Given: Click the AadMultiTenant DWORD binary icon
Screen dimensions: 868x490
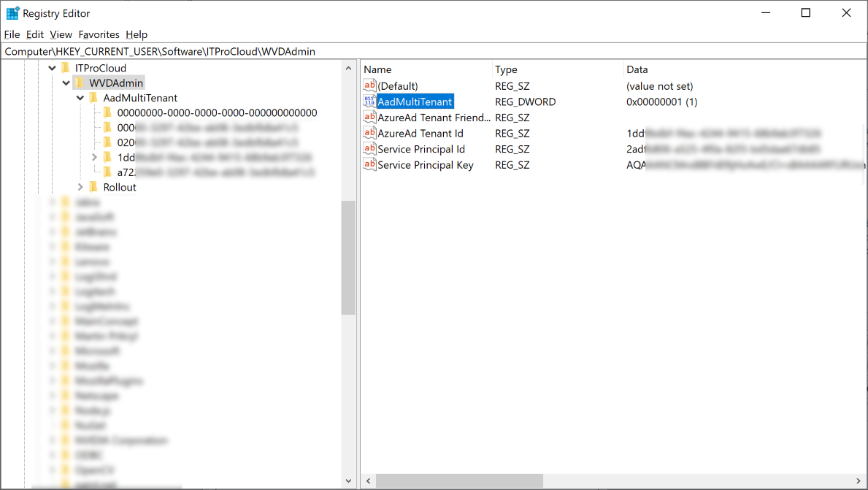Looking at the screenshot, I should 370,102.
